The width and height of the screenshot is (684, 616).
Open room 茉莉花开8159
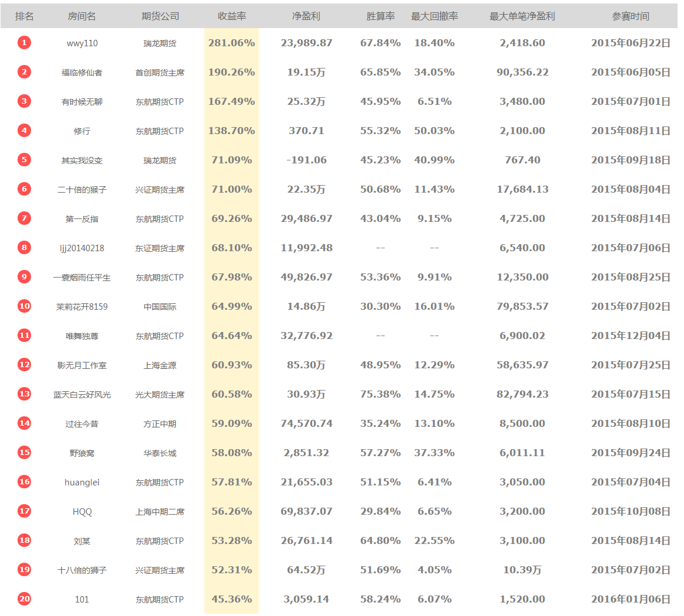point(82,307)
